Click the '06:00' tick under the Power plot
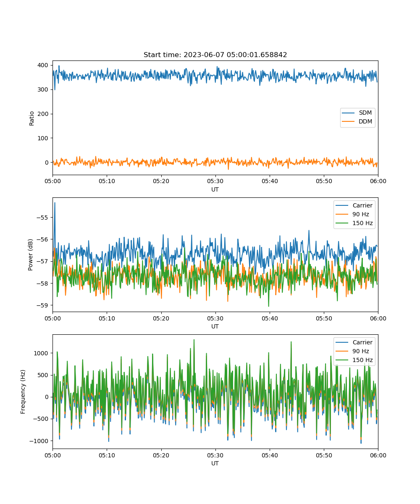Viewport: 420px width, 504px height. [378, 318]
